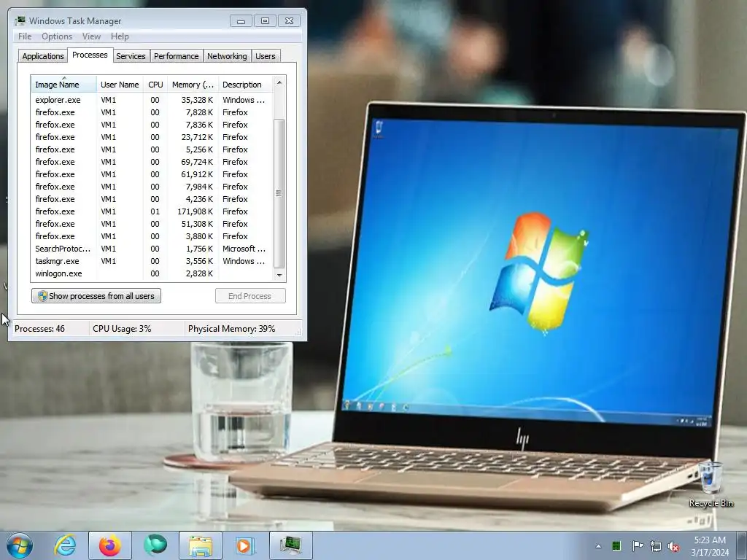Click Show processes from all users
Image resolution: width=747 pixels, height=560 pixels.
point(96,296)
